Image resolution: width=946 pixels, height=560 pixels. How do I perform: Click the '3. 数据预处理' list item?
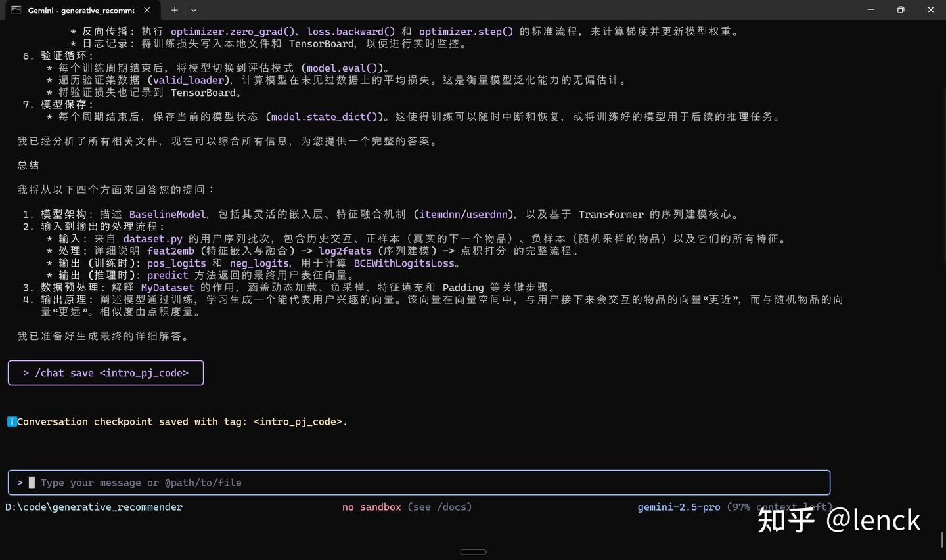tap(290, 288)
